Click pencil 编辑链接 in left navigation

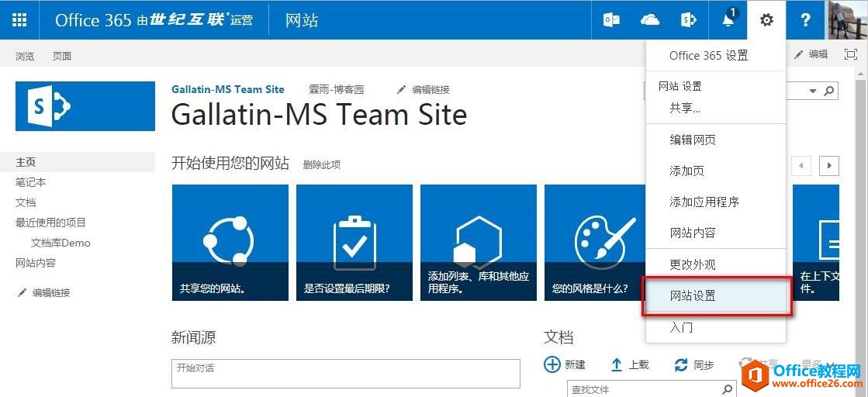[x=43, y=293]
